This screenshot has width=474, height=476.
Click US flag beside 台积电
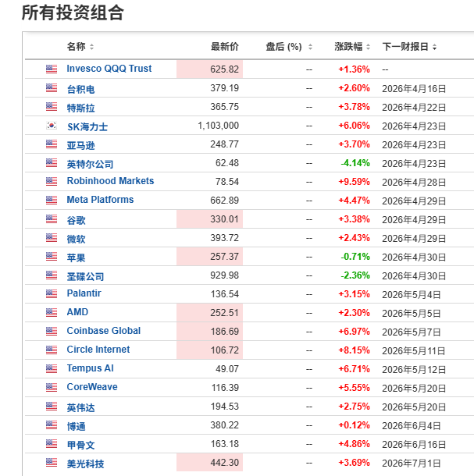pos(52,87)
